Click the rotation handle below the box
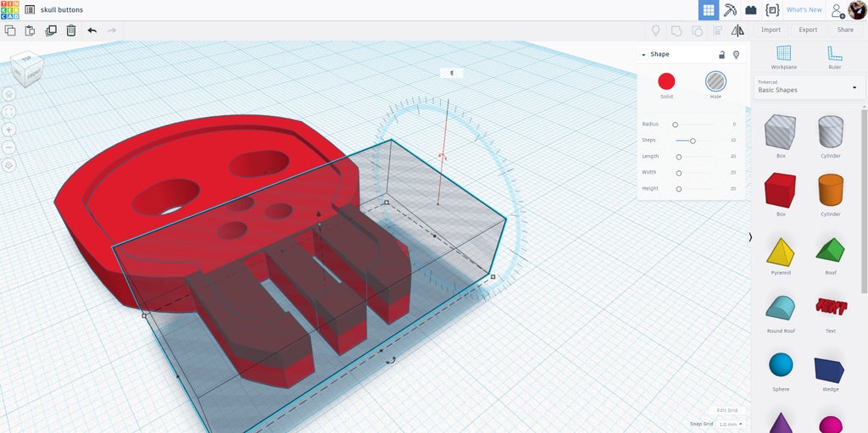Screen dimensions: 868x433 click(x=390, y=360)
